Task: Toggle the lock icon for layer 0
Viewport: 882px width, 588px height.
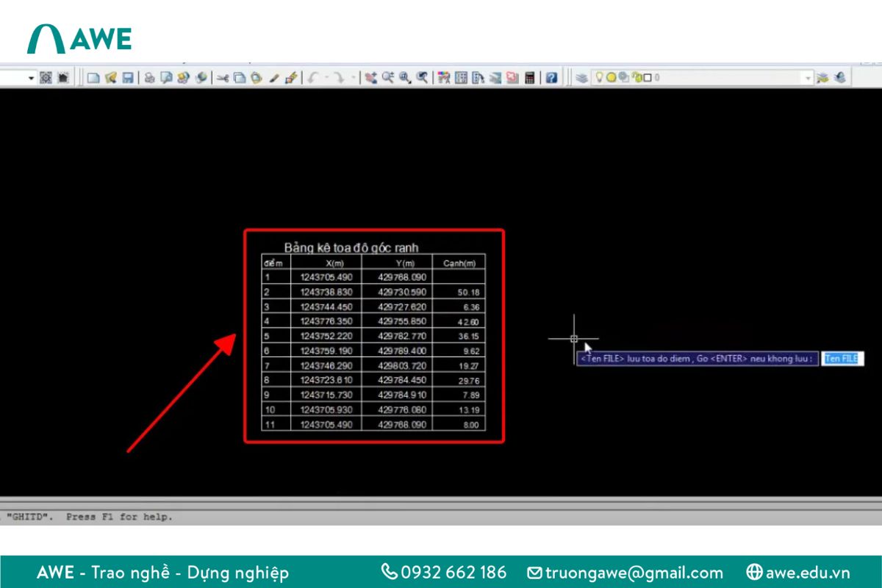Action: 637,77
